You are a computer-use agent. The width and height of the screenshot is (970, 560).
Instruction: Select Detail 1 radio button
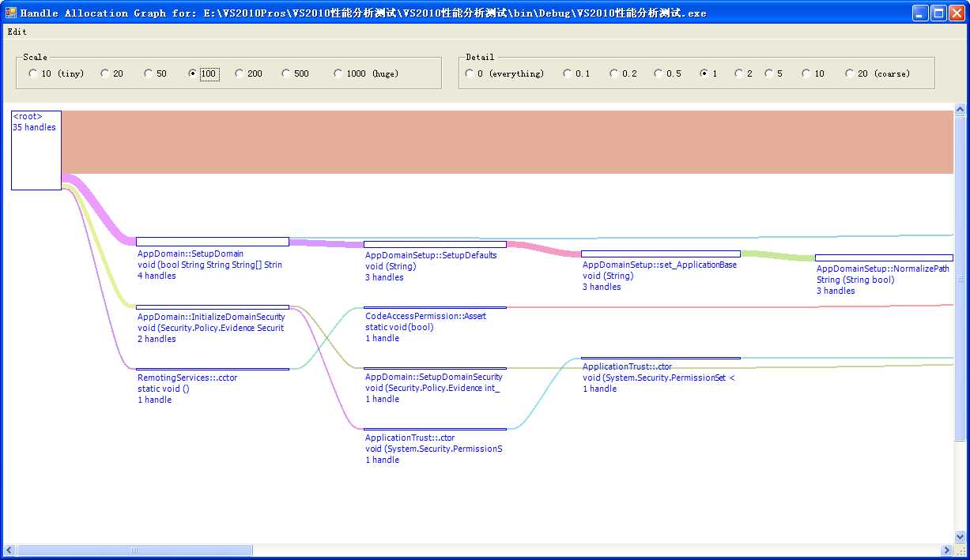pyautogui.click(x=708, y=73)
